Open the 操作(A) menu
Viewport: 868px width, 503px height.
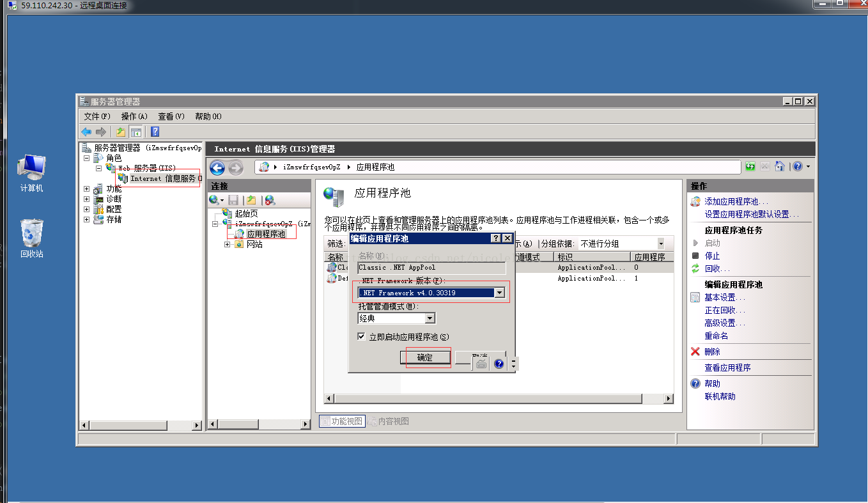pyautogui.click(x=134, y=116)
